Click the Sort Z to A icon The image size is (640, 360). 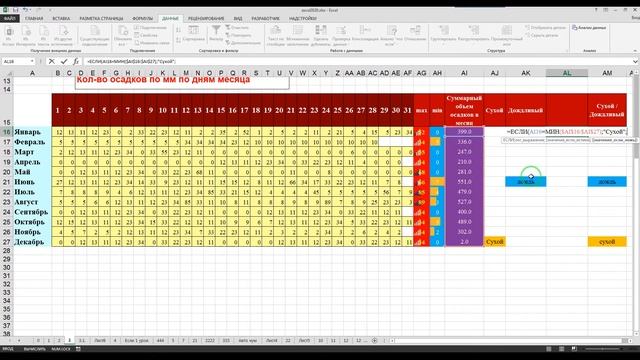coord(178,40)
